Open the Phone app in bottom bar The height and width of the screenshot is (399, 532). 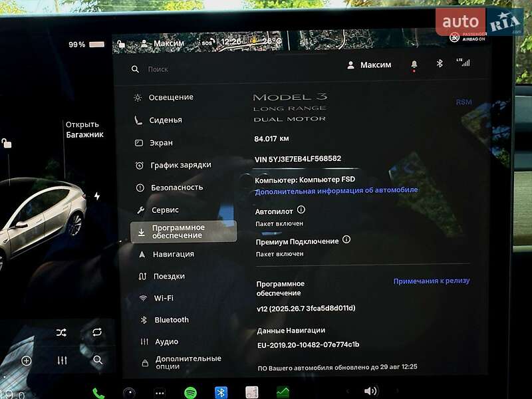pos(98,392)
